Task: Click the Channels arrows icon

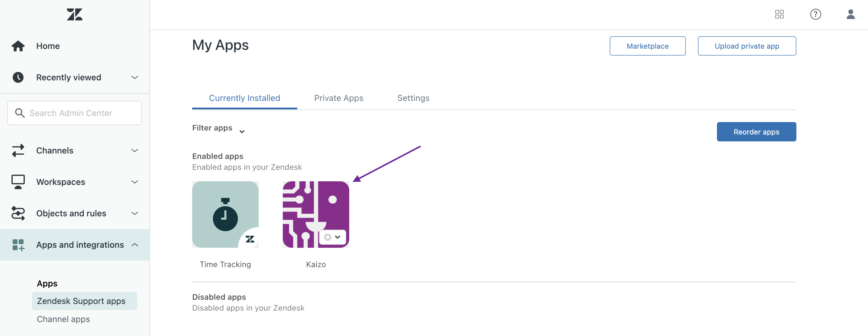Action: click(18, 151)
